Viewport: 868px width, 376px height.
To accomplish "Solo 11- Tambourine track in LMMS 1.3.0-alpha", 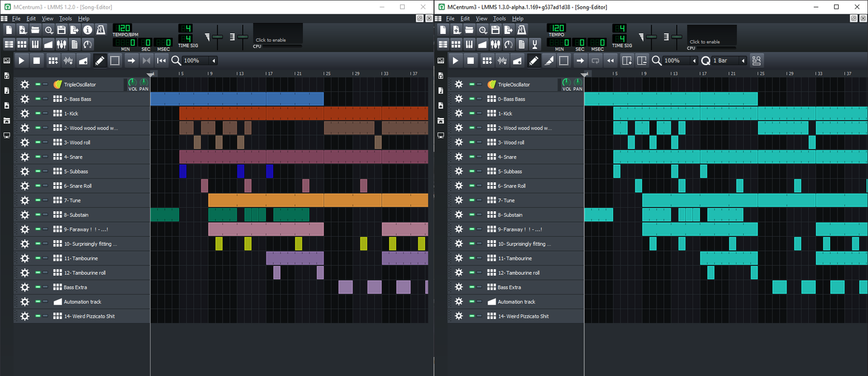I will point(479,258).
